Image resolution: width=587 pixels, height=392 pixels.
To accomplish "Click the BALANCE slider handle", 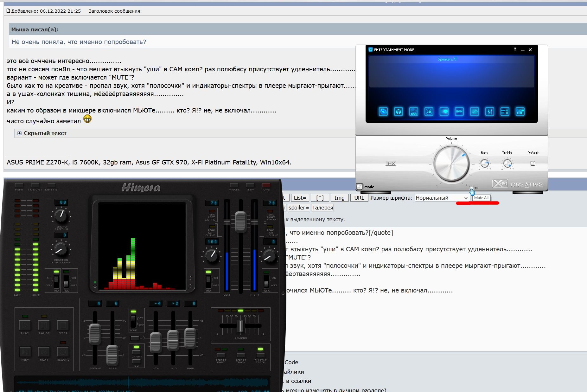I will [240, 326].
